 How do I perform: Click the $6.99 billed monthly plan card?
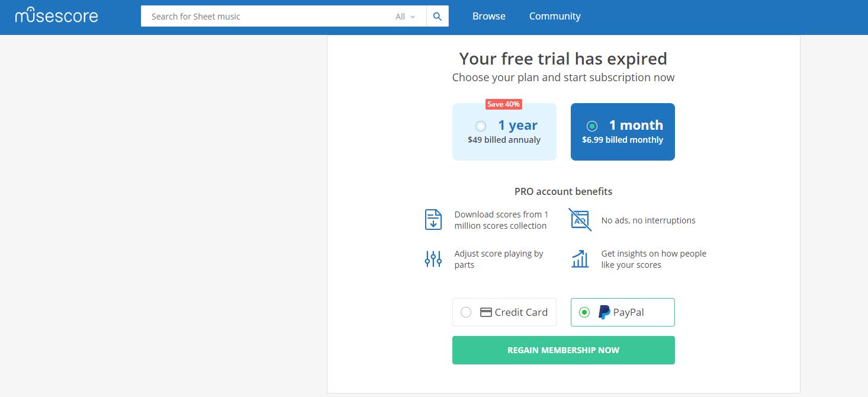click(623, 132)
